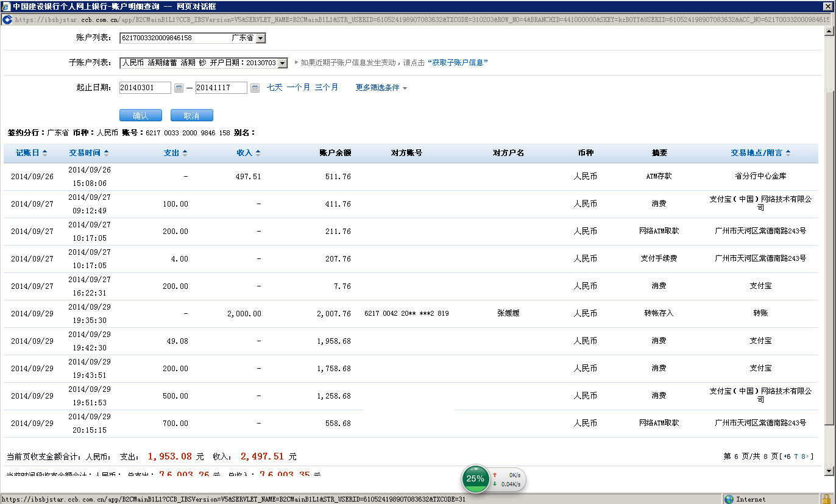Select the 一个月 quick date range
This screenshot has height=504, width=836.
(299, 88)
